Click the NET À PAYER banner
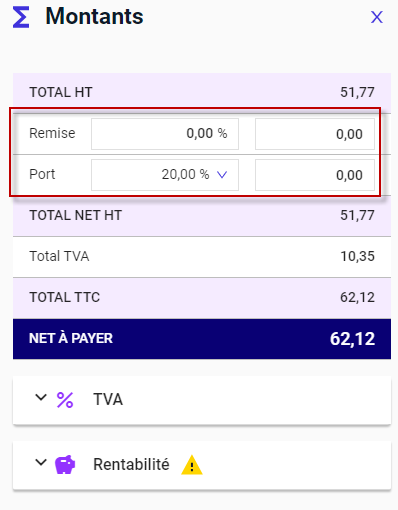This screenshot has width=398, height=510. [202, 339]
